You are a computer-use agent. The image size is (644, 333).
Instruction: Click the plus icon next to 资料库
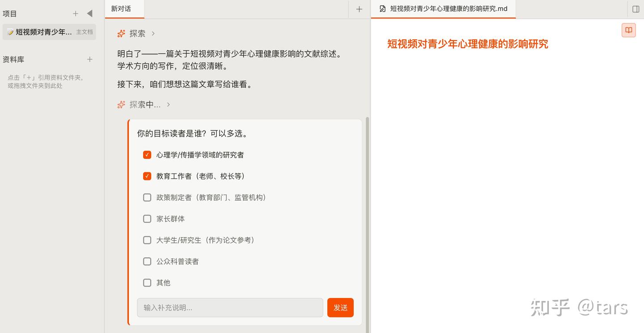pyautogui.click(x=89, y=59)
